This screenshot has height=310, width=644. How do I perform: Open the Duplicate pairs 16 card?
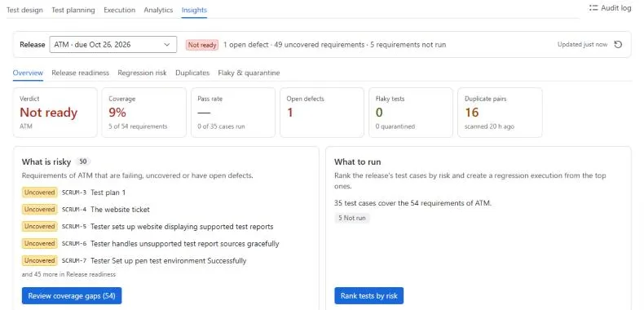[x=500, y=113]
